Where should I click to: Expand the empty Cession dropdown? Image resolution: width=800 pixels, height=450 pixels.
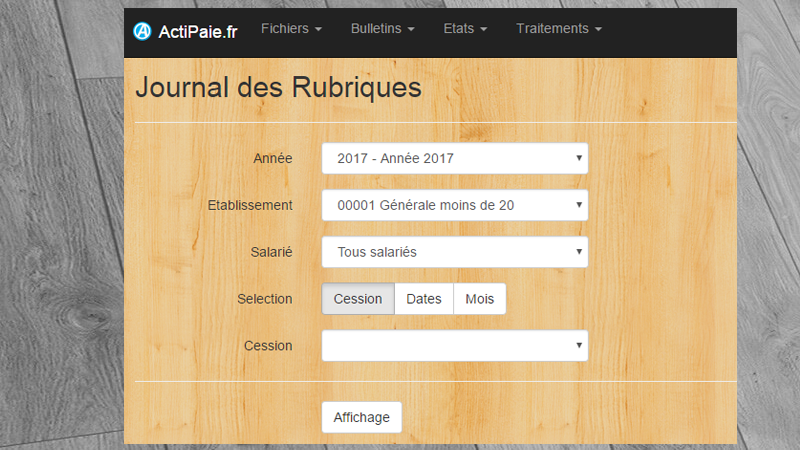[455, 346]
